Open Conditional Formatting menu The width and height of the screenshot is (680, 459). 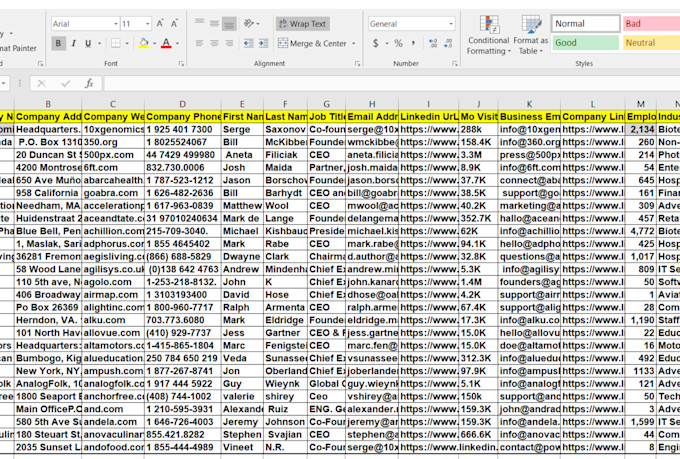click(x=489, y=36)
